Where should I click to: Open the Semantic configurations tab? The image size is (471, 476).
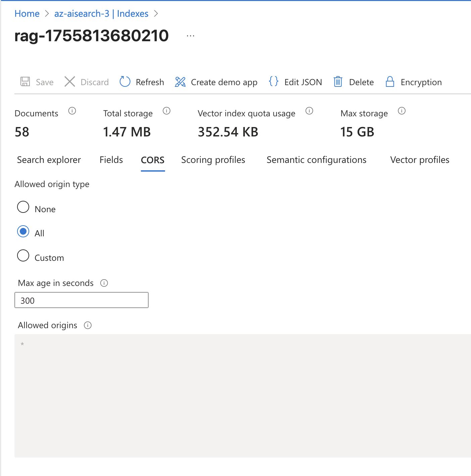[316, 160]
